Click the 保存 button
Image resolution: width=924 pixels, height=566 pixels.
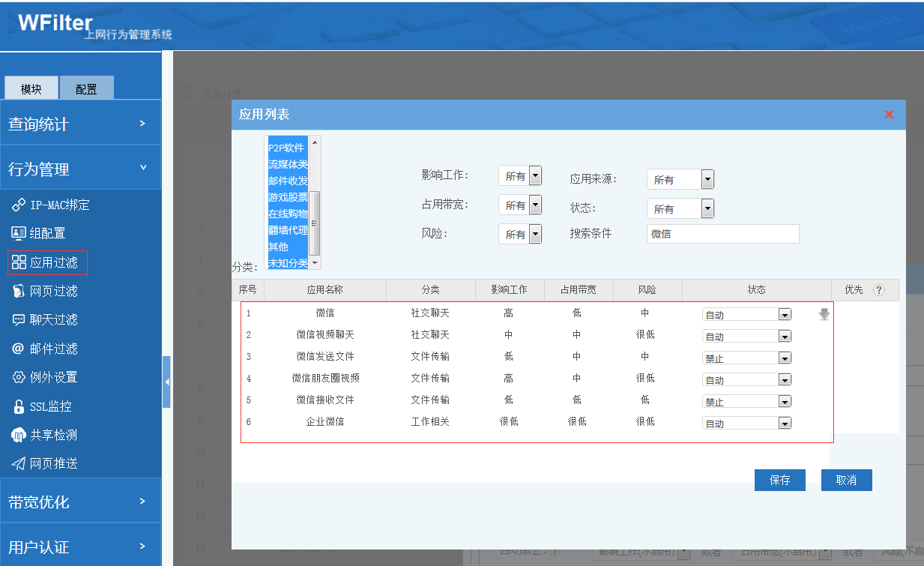[x=779, y=480]
